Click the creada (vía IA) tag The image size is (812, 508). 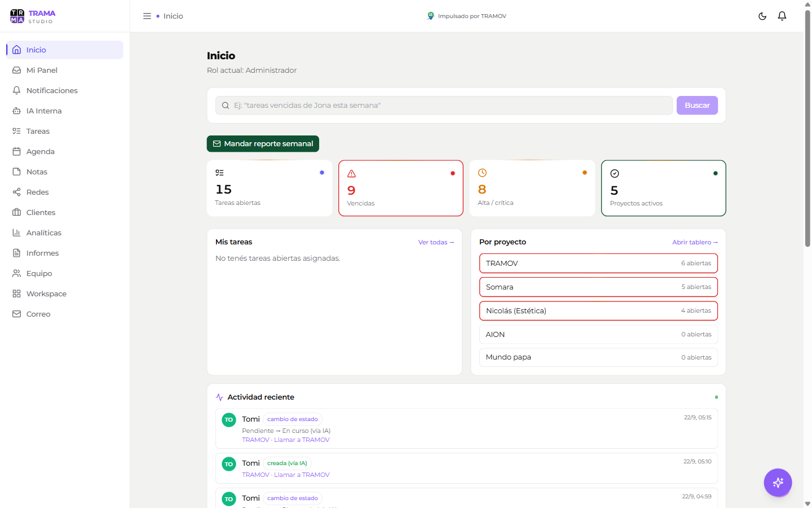point(287,463)
